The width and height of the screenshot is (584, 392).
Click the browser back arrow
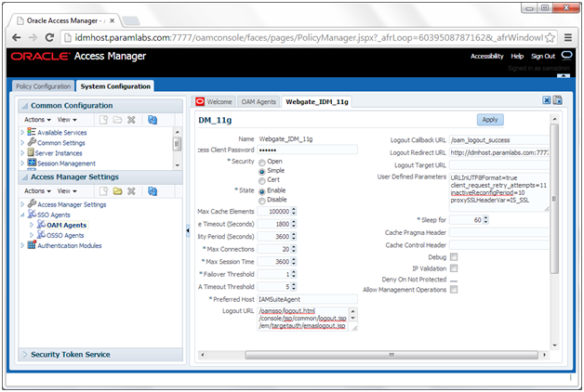(16, 37)
